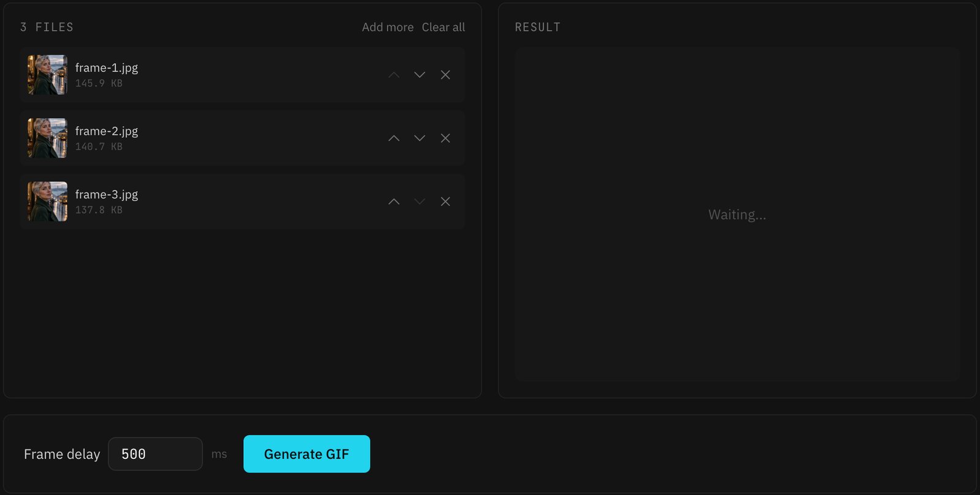Click the 140.7 KB file size

(x=99, y=146)
